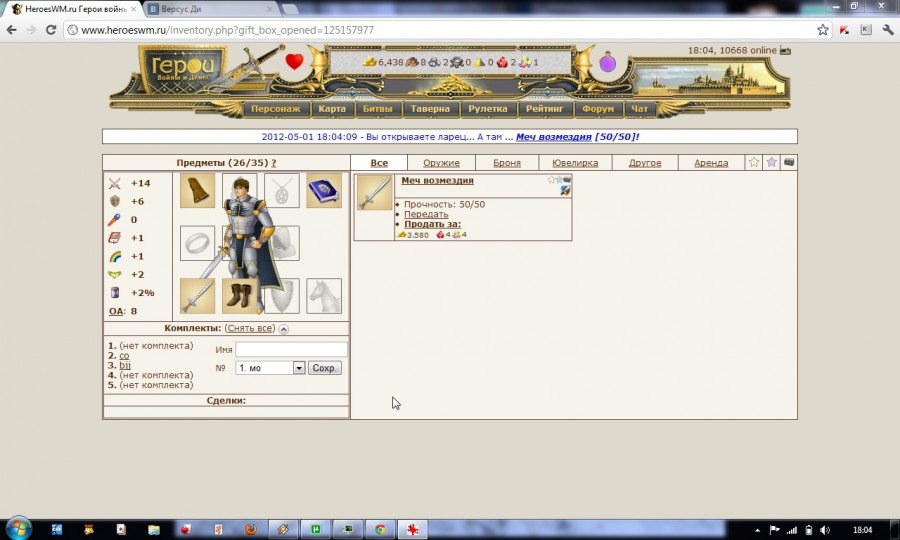
Task: Click the shield defense stat icon
Action: pyautogui.click(x=115, y=201)
